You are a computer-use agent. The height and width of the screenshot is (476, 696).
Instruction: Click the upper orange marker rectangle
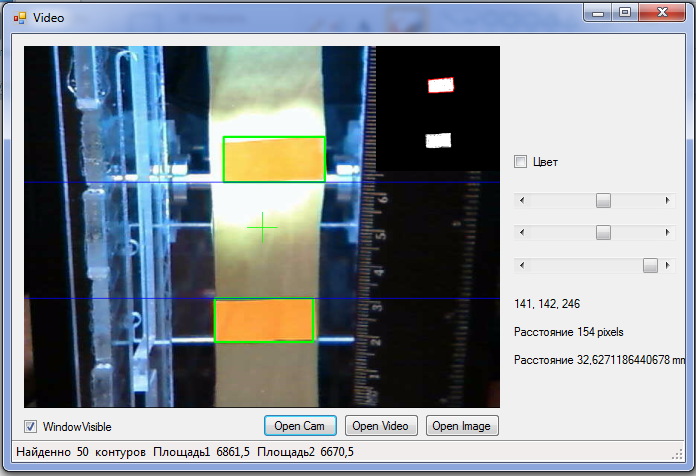[x=274, y=159]
